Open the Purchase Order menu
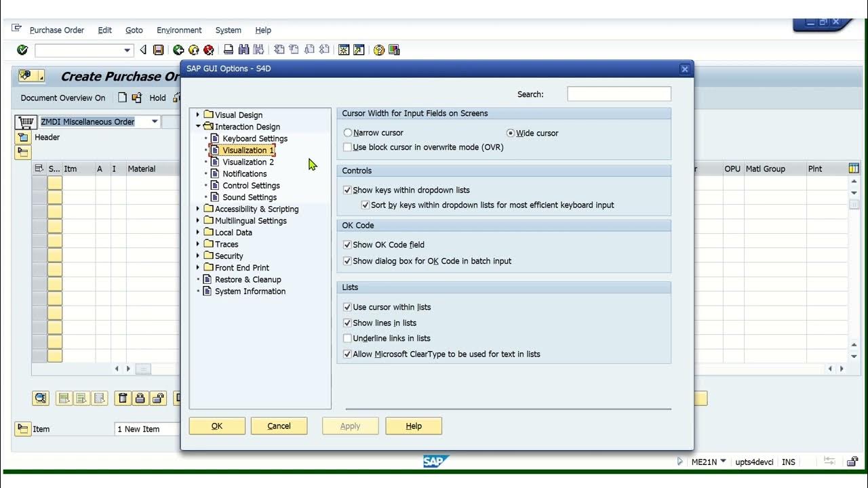This screenshot has height=488, width=868. pos(57,30)
